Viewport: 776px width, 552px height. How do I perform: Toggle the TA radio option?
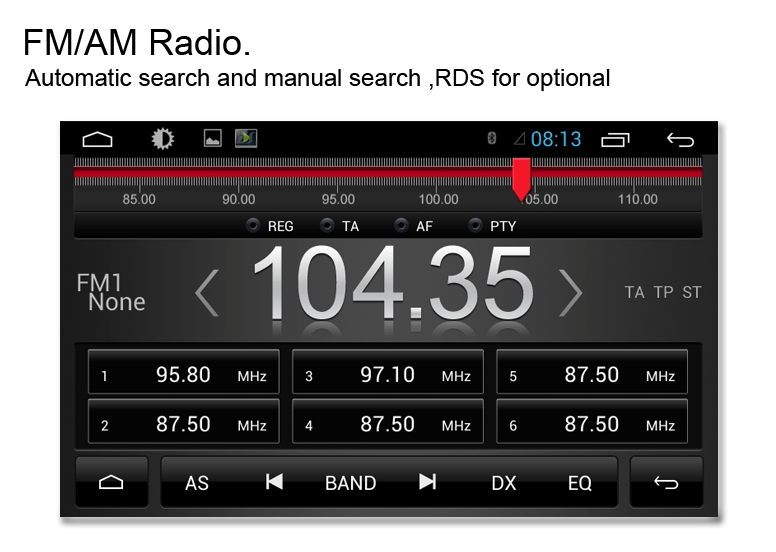click(340, 226)
